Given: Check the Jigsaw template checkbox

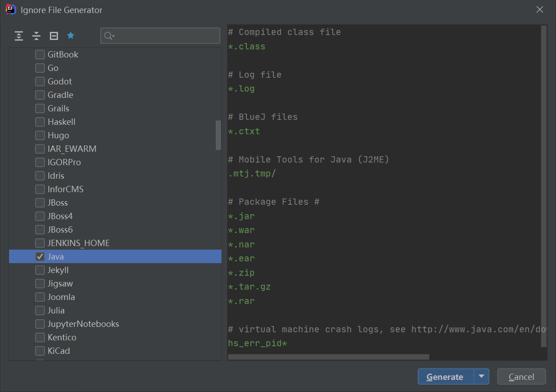Looking at the screenshot, I should [x=40, y=283].
